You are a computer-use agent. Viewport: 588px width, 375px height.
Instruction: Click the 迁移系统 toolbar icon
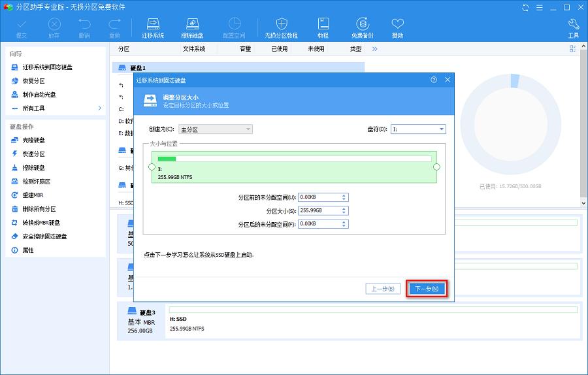pyautogui.click(x=153, y=28)
